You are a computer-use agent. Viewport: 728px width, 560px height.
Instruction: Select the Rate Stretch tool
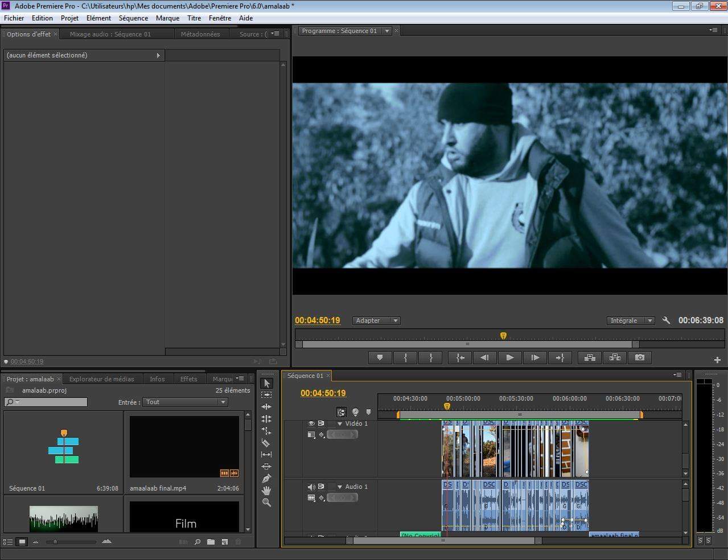coord(266,431)
